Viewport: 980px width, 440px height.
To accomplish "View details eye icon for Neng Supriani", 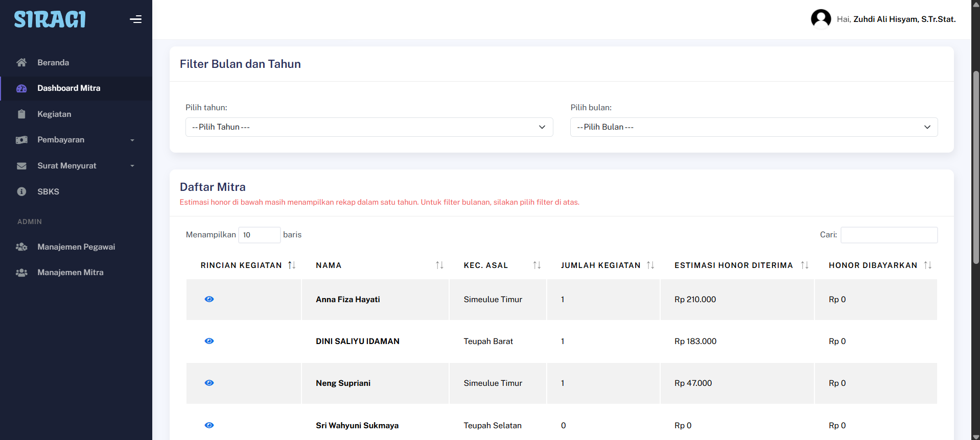I will pos(209,383).
